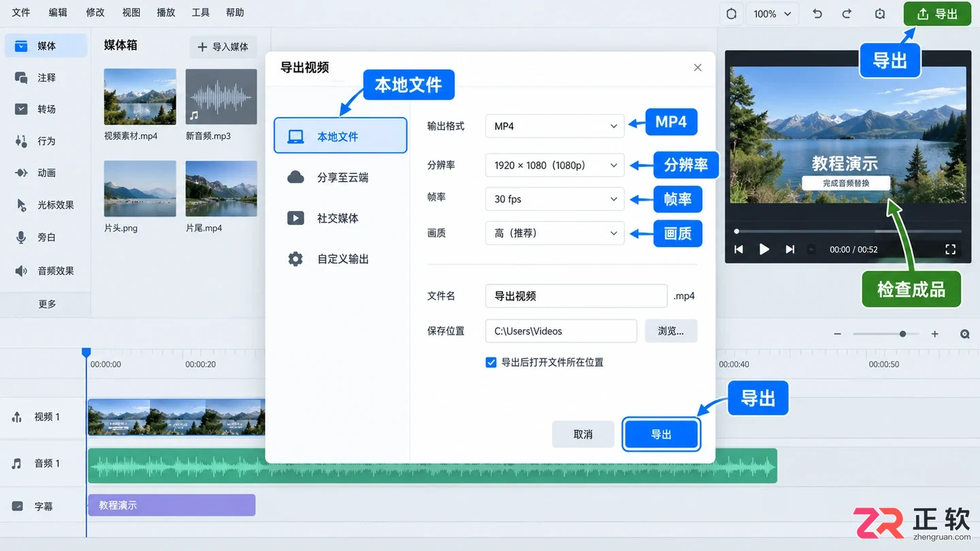Select the 媒体 media panel in the sidebar
This screenshot has width=980, height=551.
46,46
